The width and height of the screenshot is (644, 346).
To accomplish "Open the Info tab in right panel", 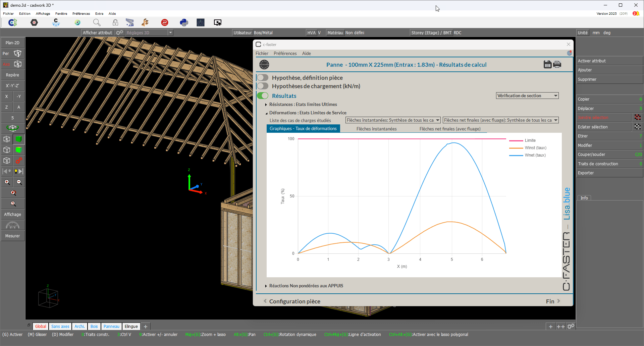I will pyautogui.click(x=584, y=198).
